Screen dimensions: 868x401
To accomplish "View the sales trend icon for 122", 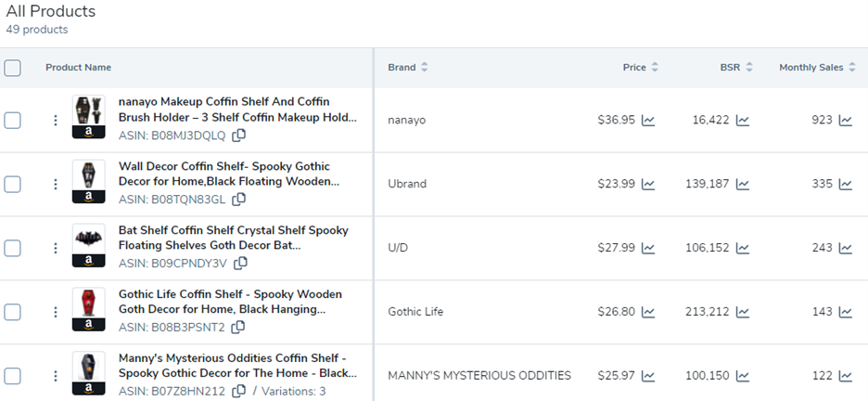I will (846, 376).
